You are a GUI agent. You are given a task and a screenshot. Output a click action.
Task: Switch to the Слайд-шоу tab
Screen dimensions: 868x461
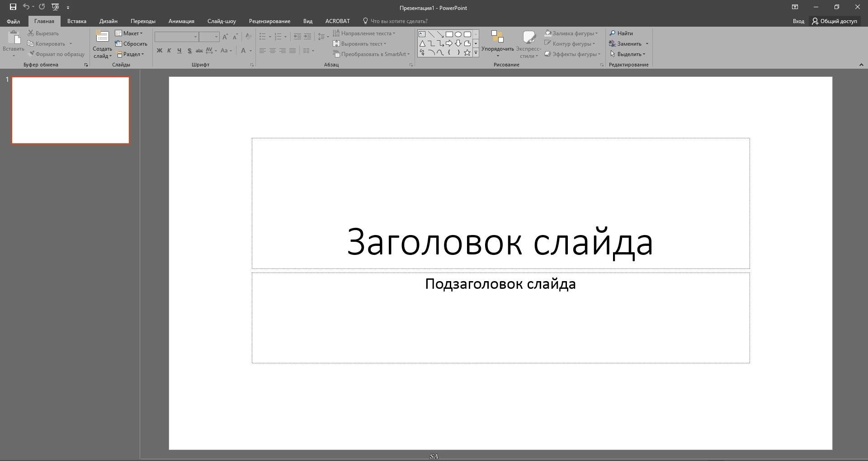tap(222, 21)
